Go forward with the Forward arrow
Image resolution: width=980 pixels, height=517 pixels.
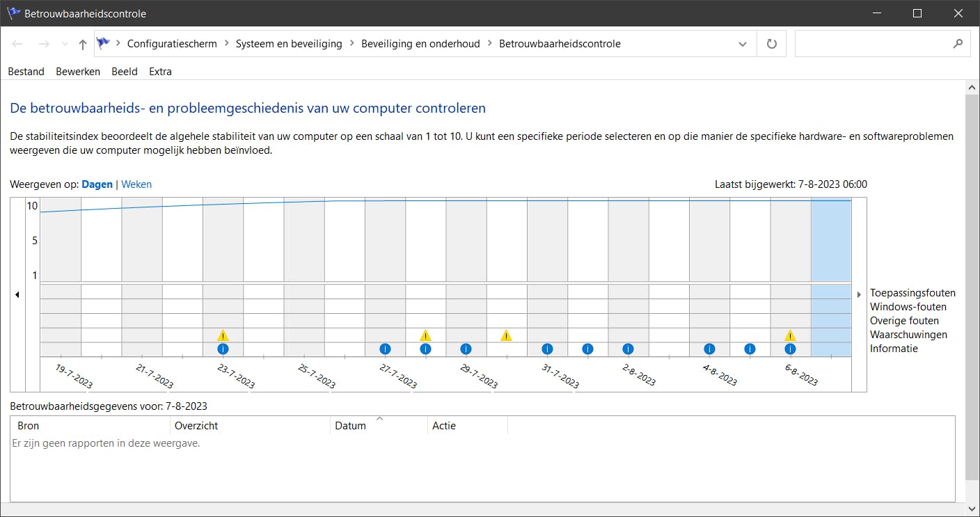coord(44,44)
